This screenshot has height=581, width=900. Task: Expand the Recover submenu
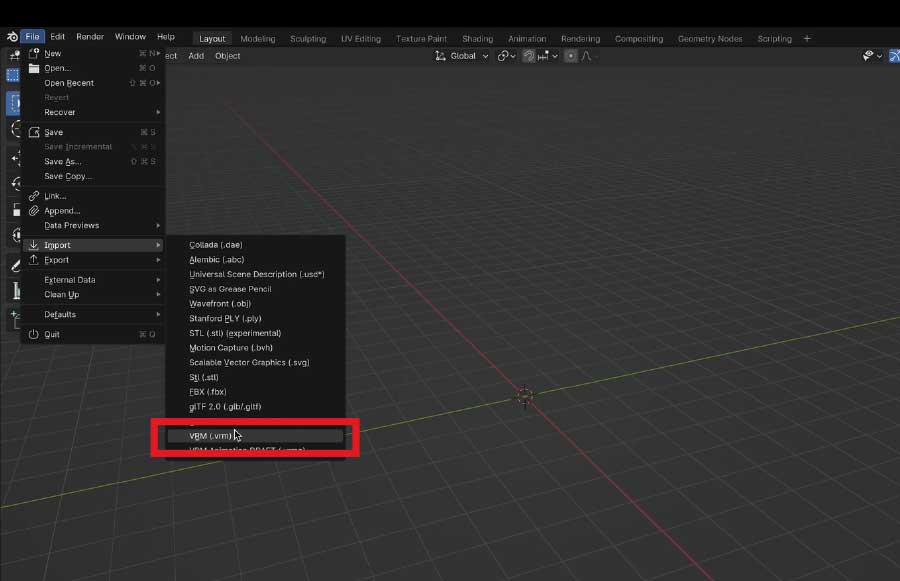92,112
